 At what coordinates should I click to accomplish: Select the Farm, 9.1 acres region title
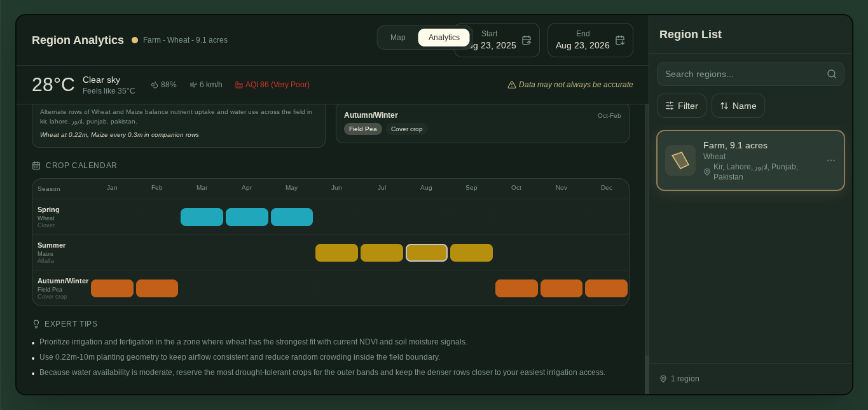coord(735,145)
